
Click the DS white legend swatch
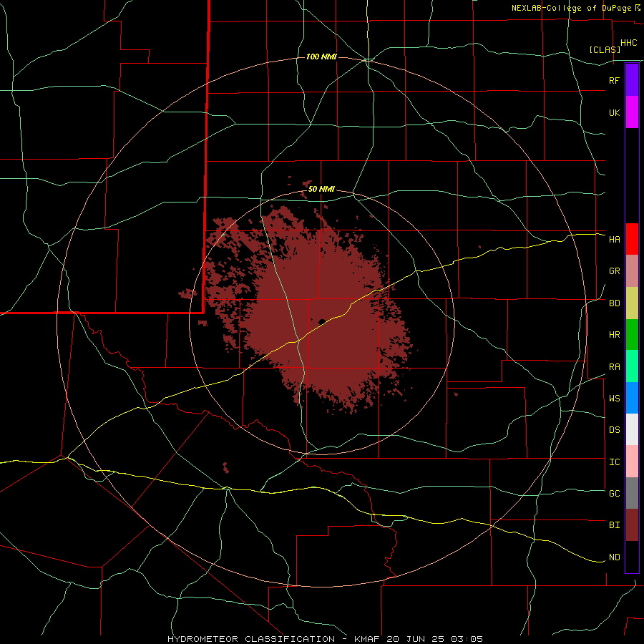coord(632,429)
